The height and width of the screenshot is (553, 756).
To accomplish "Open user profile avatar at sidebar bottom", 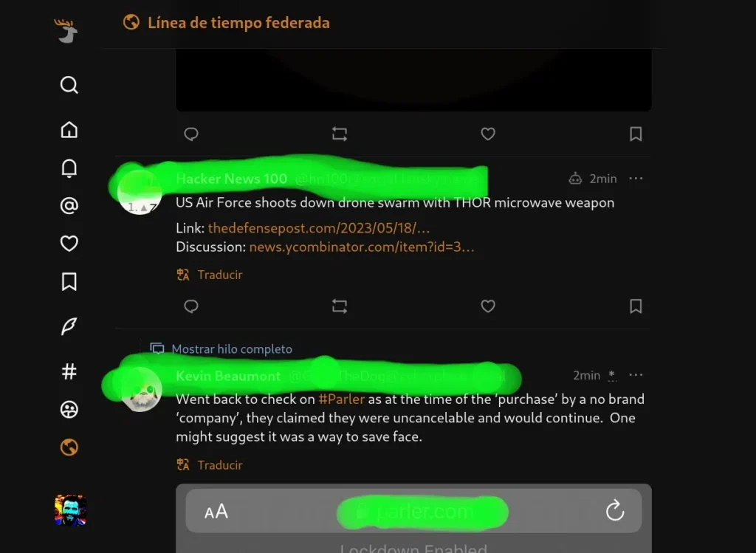I will [x=70, y=510].
